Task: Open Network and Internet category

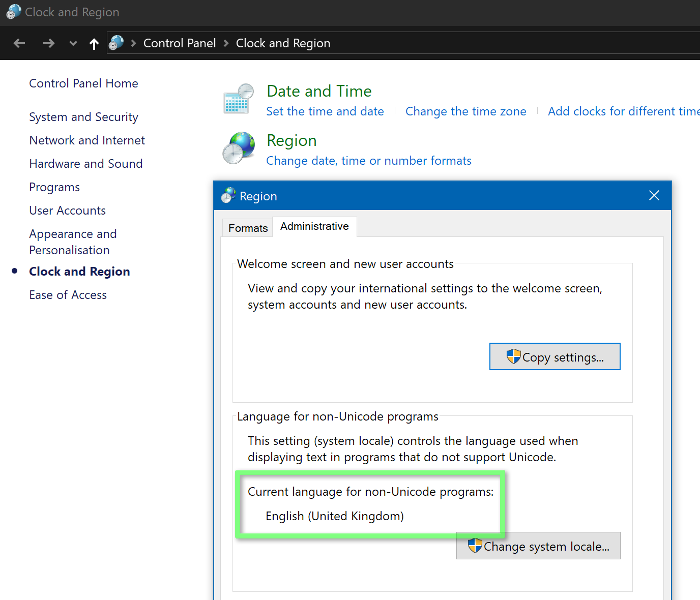Action: (87, 140)
